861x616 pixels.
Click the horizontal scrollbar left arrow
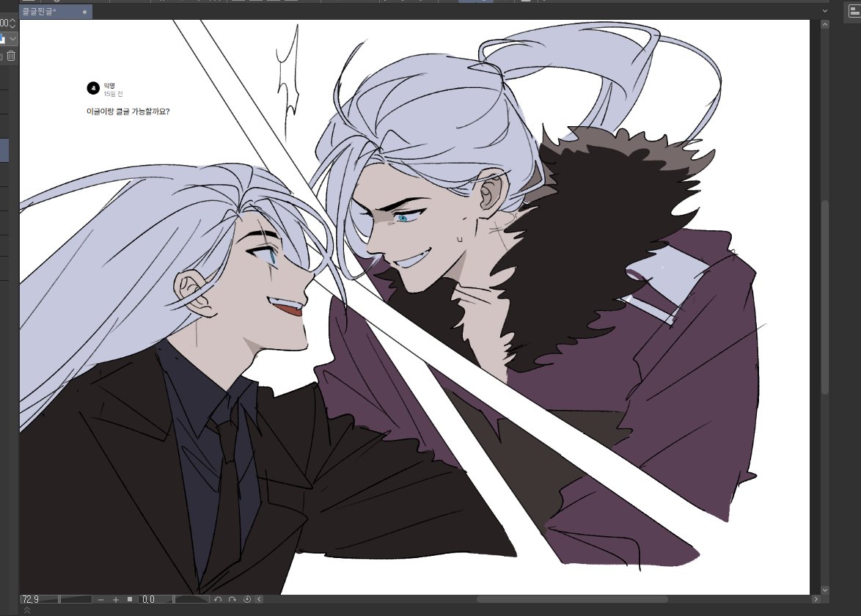259,599
